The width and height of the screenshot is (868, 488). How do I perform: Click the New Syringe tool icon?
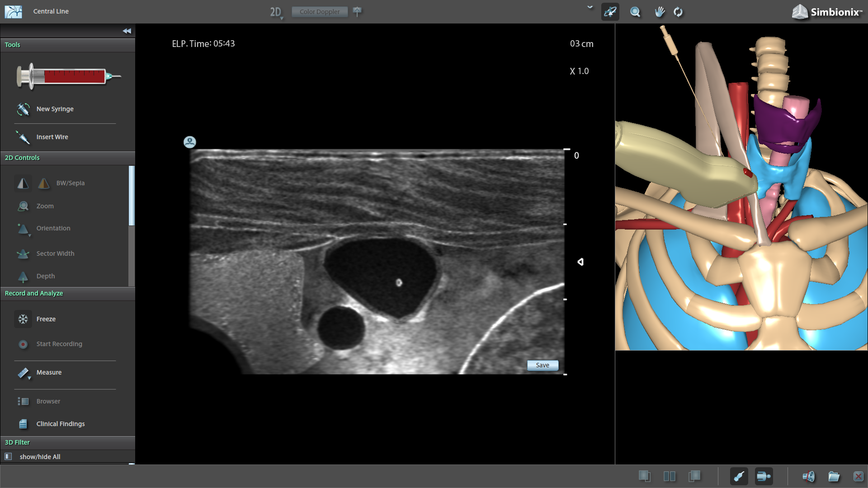(23, 109)
